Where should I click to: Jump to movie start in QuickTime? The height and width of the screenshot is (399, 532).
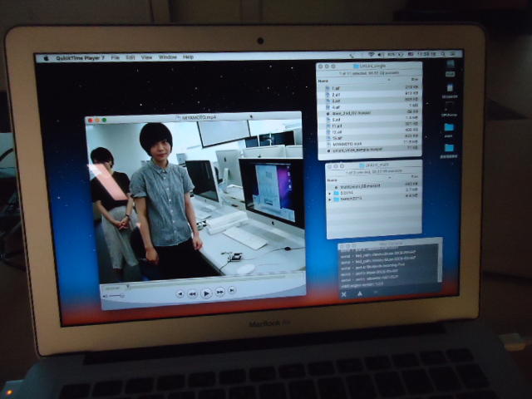tap(180, 293)
